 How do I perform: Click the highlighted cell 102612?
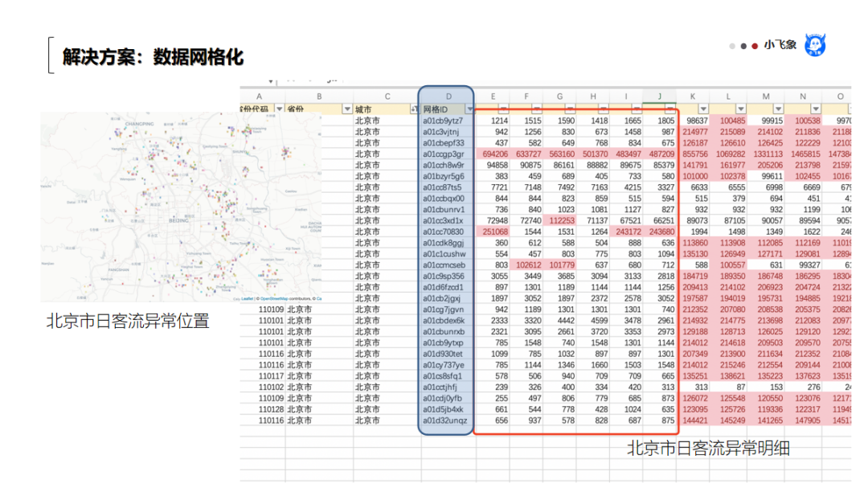point(526,265)
